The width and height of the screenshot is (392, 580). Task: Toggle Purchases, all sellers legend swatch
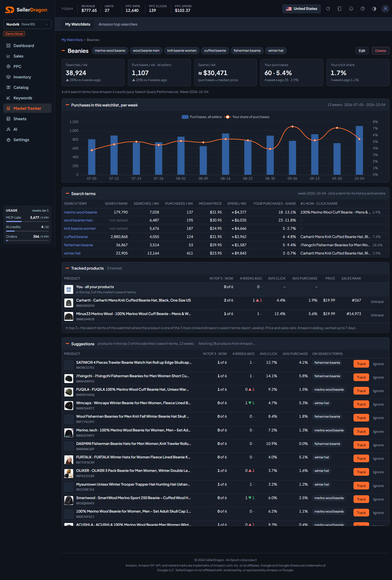(185, 117)
